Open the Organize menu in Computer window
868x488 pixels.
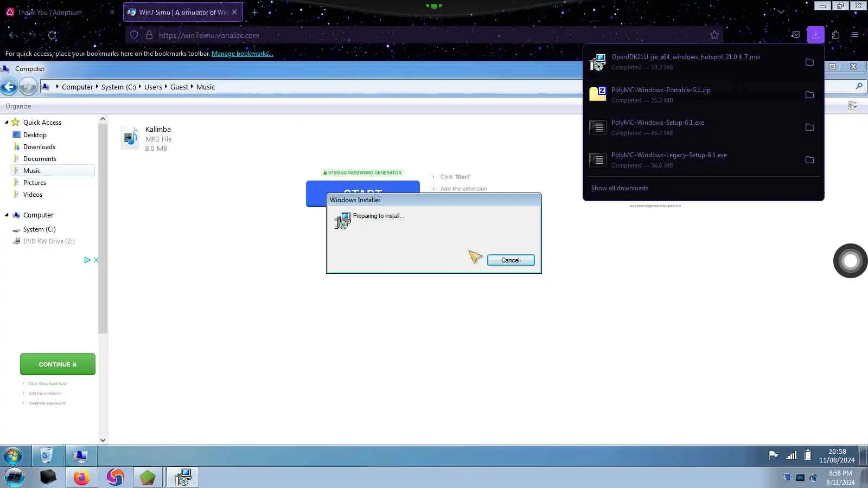[18, 106]
